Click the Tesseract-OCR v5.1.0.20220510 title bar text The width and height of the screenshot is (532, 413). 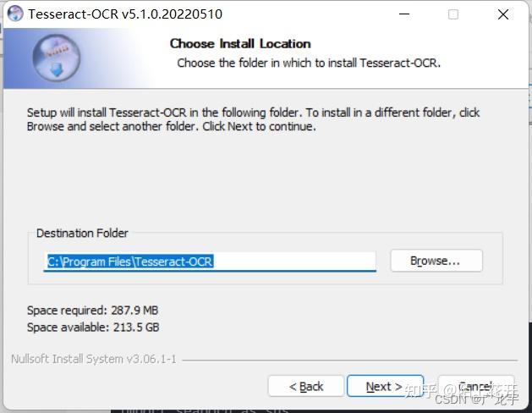point(125,14)
